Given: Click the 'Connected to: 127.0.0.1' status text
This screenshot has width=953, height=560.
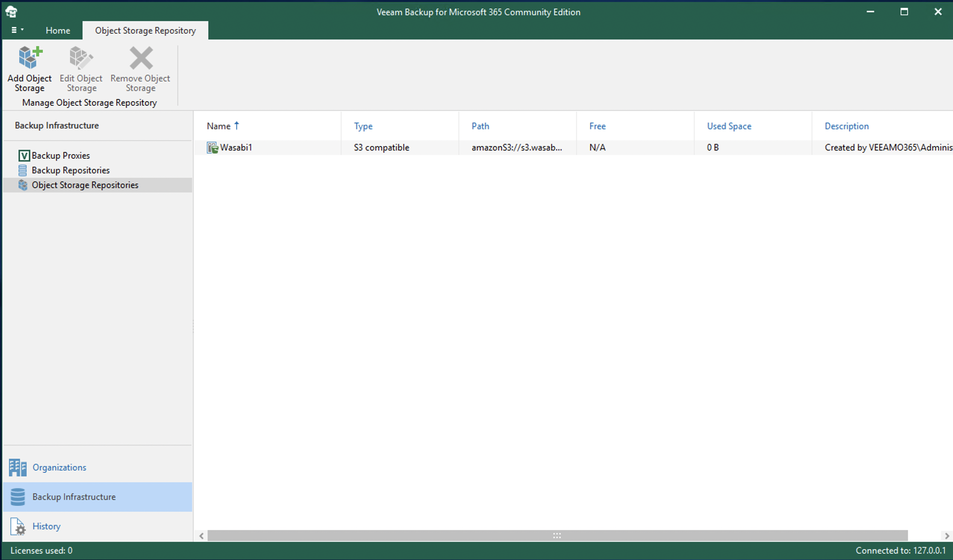Looking at the screenshot, I should (x=900, y=550).
